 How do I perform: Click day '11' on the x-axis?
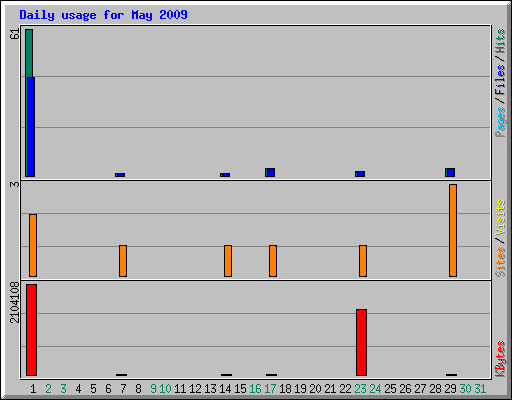coord(180,389)
